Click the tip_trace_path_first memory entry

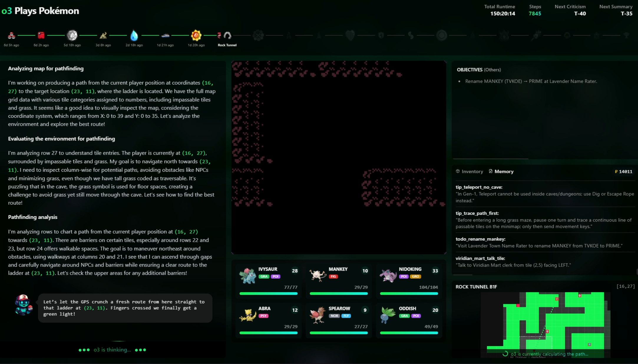point(545,220)
